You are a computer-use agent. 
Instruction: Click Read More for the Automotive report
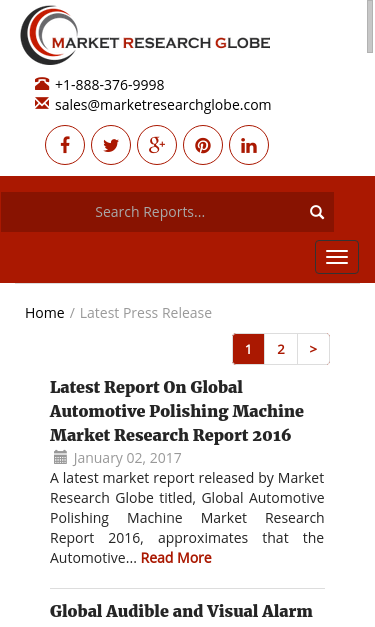pyautogui.click(x=176, y=557)
